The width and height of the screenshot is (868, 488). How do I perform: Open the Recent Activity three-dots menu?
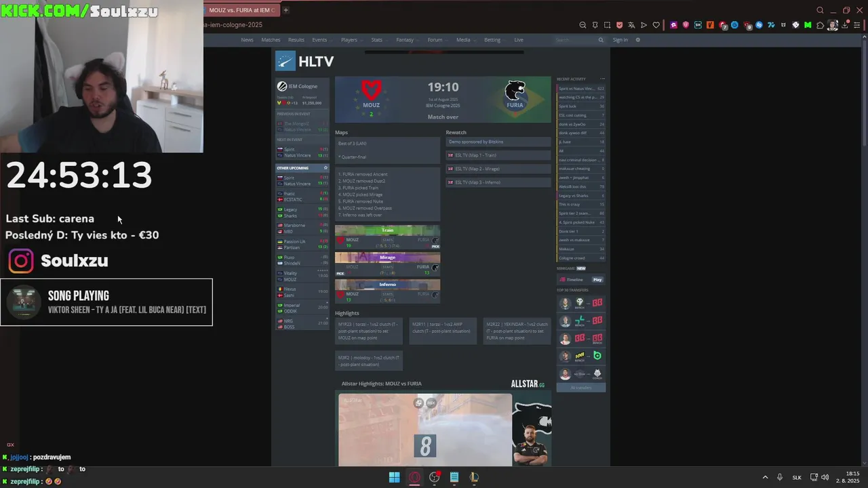[x=602, y=79]
